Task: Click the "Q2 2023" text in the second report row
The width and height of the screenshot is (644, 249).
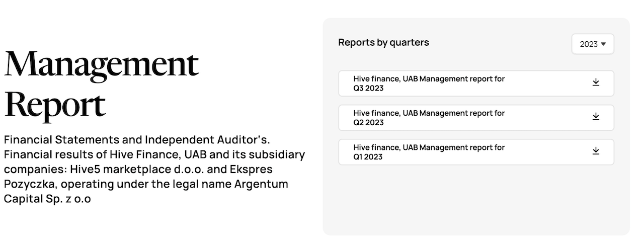Action: tap(368, 123)
